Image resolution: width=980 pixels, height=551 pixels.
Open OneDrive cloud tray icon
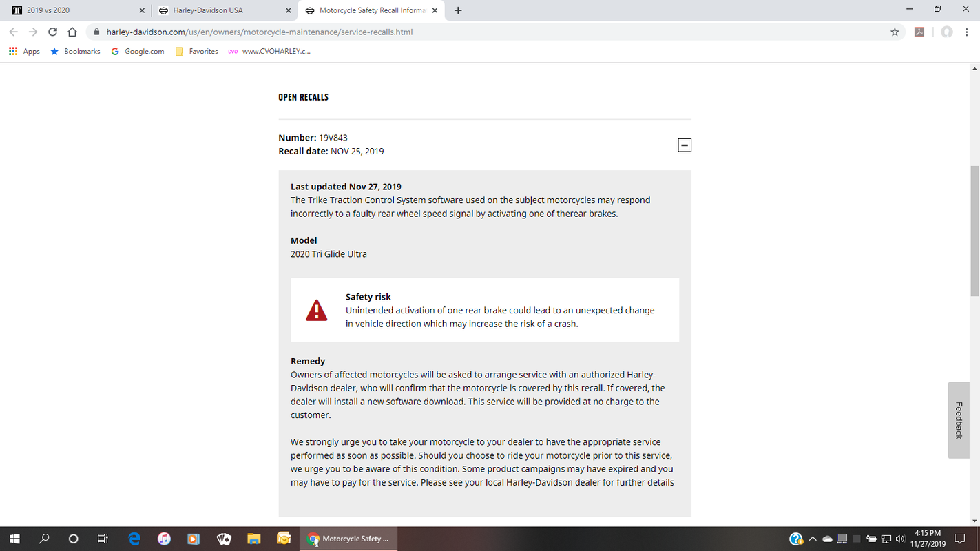pos(828,539)
